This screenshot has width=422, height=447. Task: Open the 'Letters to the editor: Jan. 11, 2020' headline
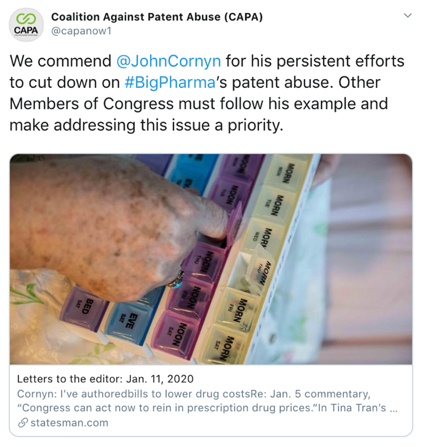pos(105,379)
